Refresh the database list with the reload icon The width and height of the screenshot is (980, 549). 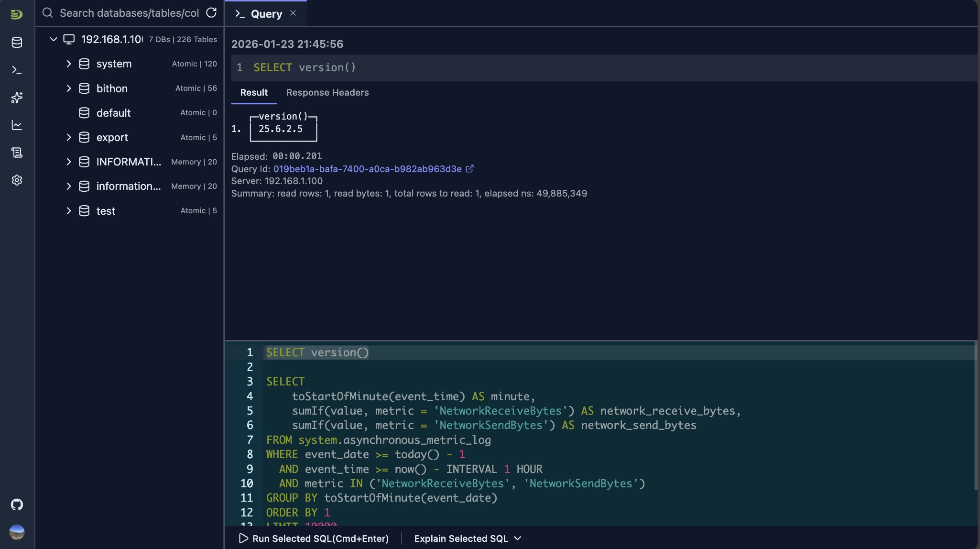211,13
